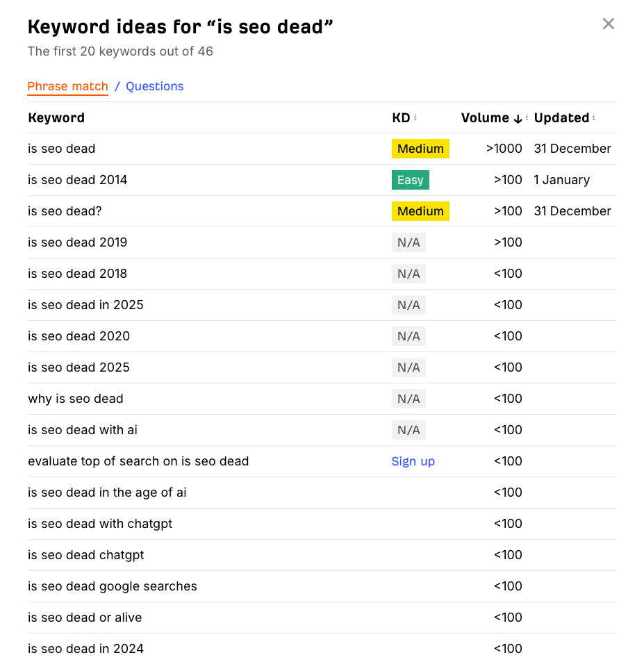This screenshot has width=644, height=662.
Task: Click the green Easy badge for "is seo dead 2014"
Action: [x=410, y=179]
